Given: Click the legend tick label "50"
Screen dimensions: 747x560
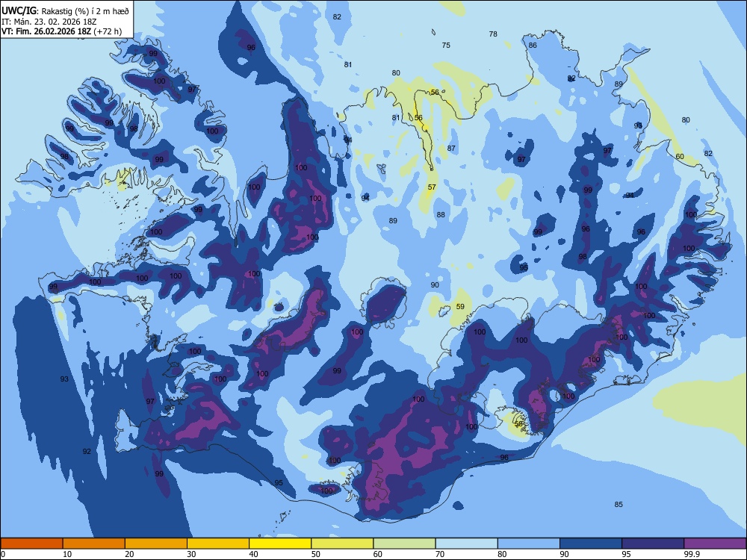Looking at the screenshot, I should 315,554.
